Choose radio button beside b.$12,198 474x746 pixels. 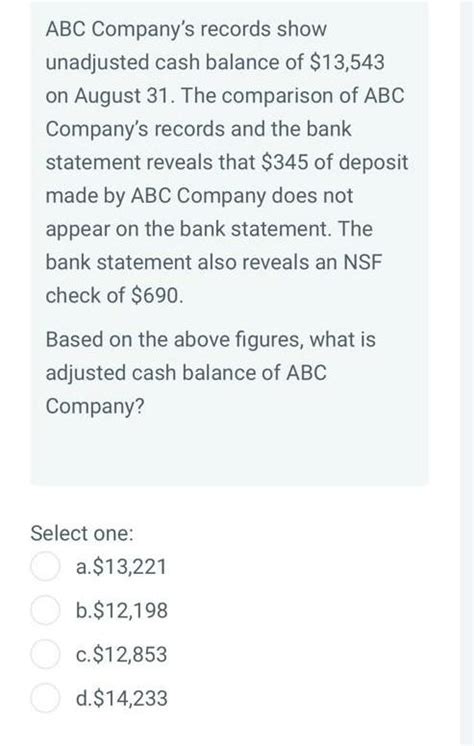(x=45, y=610)
